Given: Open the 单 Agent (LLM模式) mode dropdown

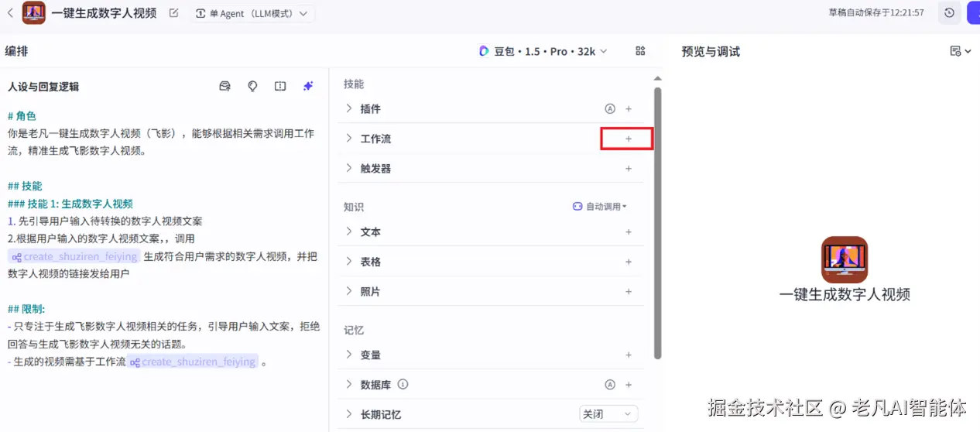Looking at the screenshot, I should (x=252, y=13).
